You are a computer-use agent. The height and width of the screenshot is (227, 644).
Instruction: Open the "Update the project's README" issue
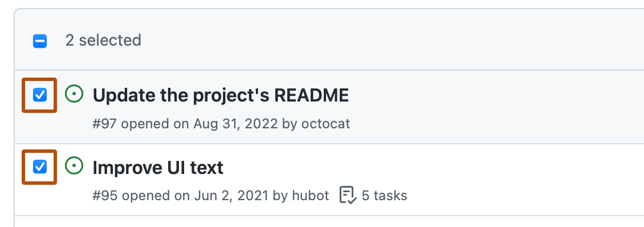point(221,95)
